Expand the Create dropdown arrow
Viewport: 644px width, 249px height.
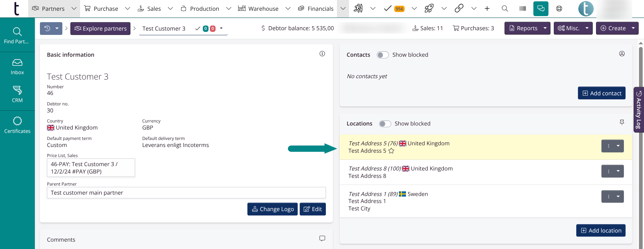point(633,29)
